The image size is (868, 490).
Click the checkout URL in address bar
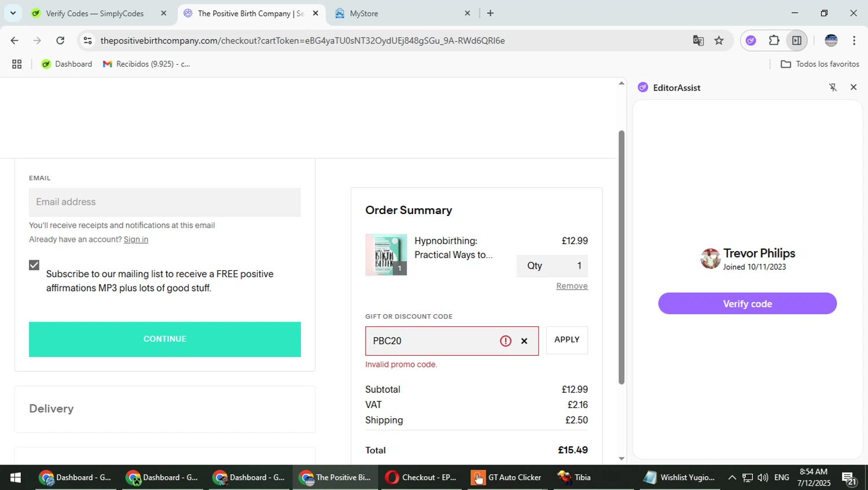[x=303, y=40]
